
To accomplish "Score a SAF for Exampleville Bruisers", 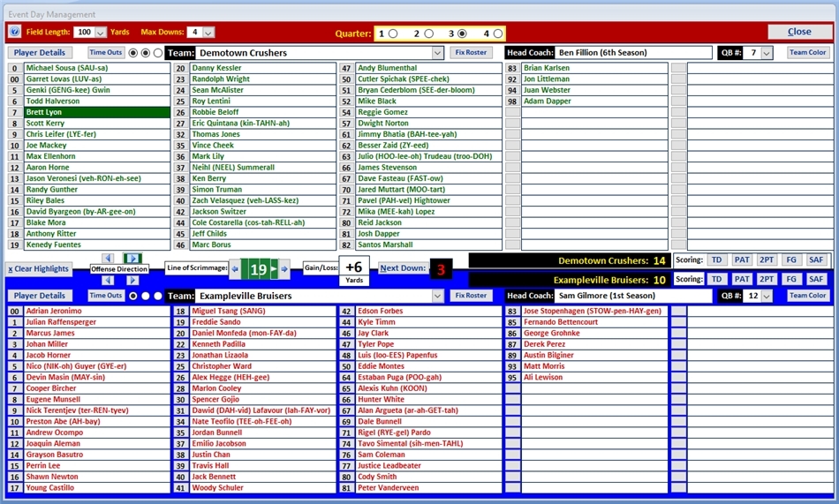I will [816, 279].
